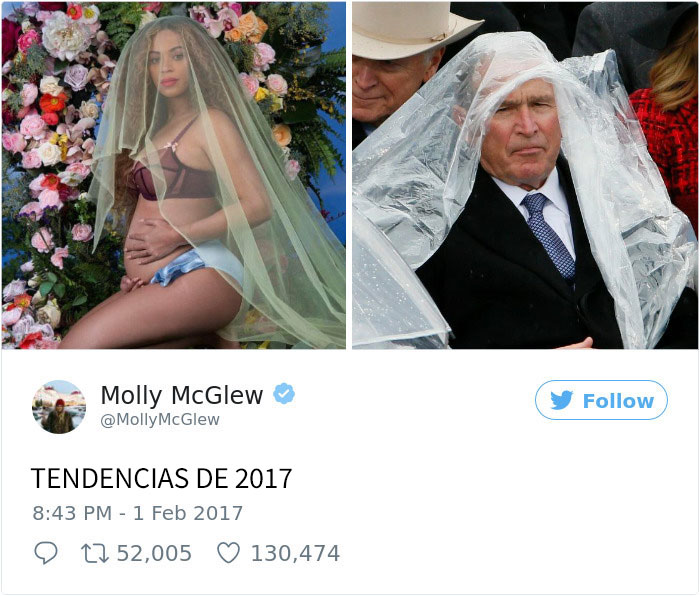Click the blue patterned tie in the right photo
Image resolution: width=700 pixels, height=596 pixels.
point(549,235)
